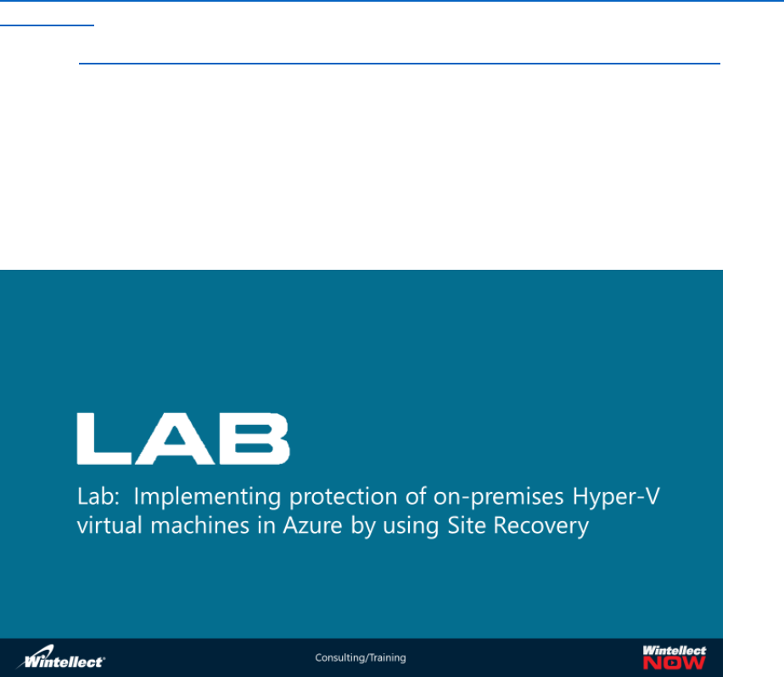Select 'virtual machines in Azure by using Site Recovery' line

tap(333, 526)
